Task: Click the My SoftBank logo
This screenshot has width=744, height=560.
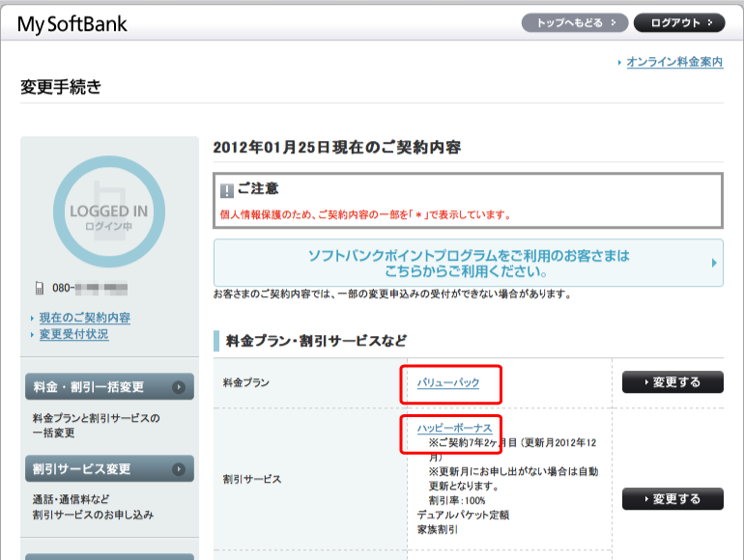Action: [72, 24]
